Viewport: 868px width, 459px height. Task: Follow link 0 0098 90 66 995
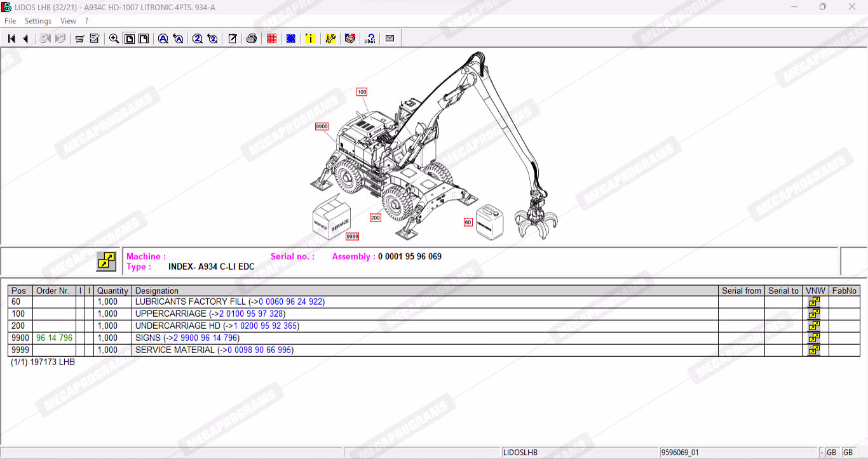[259, 350]
